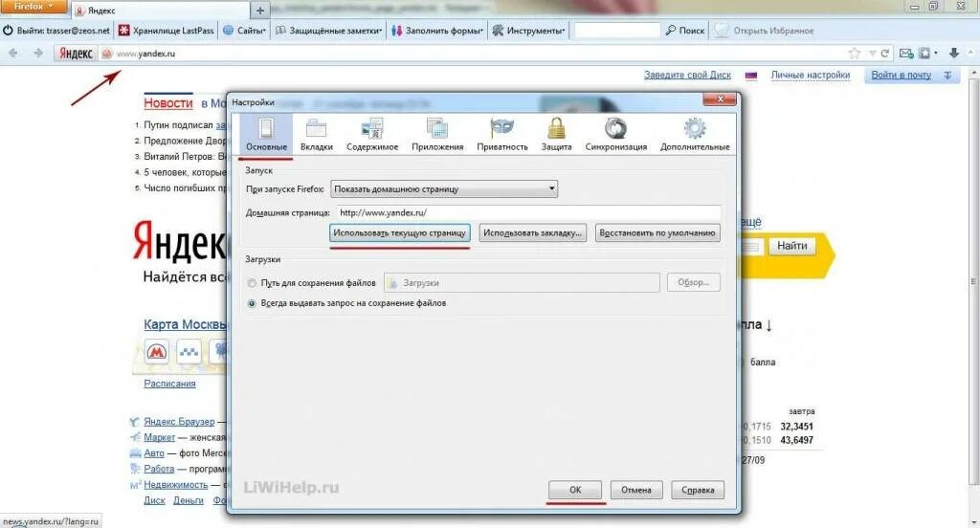This screenshot has height=528, width=980.
Task: Click the Домашняя страница URL field
Action: [x=528, y=212]
